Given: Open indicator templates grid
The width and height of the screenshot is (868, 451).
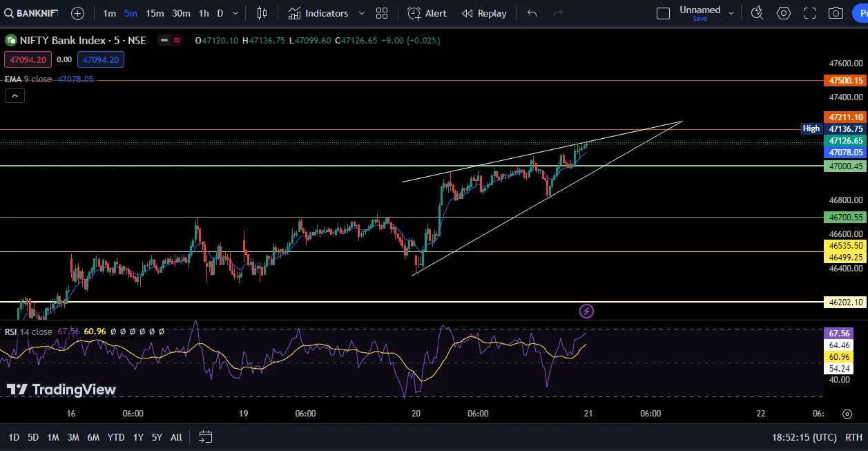Looking at the screenshot, I should click(x=382, y=13).
